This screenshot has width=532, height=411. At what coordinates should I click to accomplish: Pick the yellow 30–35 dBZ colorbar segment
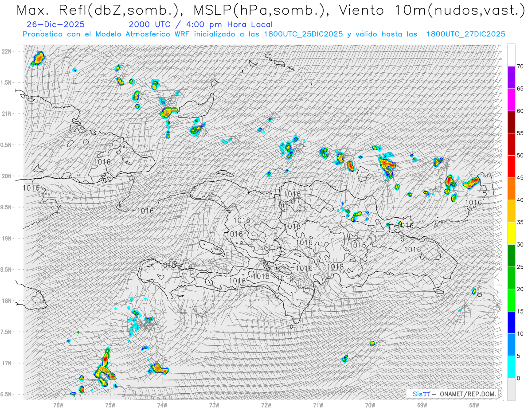pos(511,233)
